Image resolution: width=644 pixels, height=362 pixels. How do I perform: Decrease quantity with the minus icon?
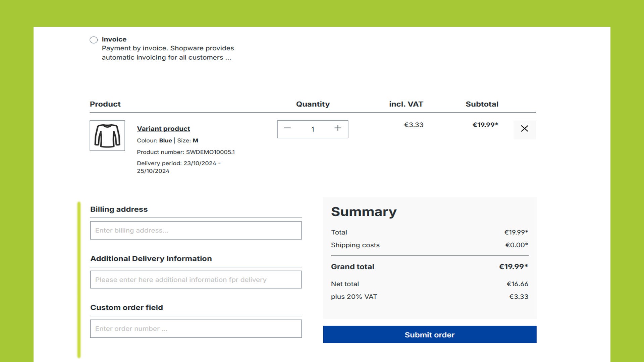(287, 128)
